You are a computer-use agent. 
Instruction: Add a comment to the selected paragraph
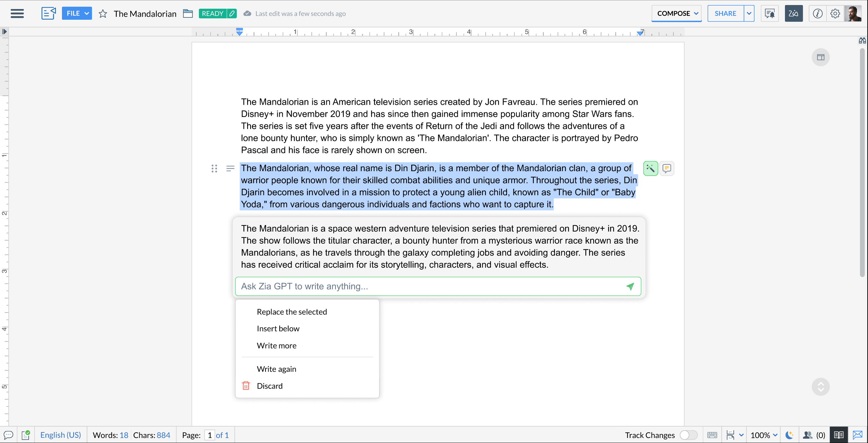(666, 168)
